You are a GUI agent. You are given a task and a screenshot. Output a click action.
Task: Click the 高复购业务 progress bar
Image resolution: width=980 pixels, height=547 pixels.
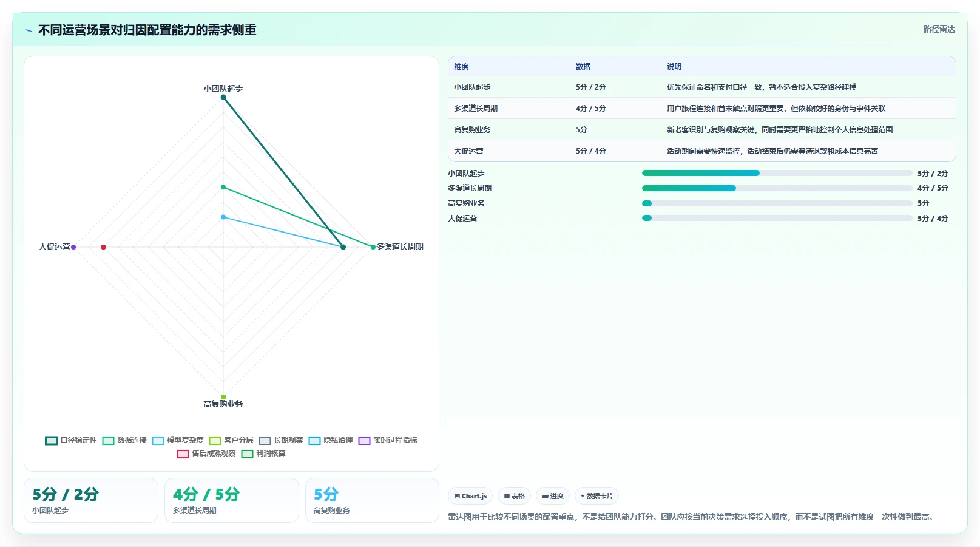[777, 203]
